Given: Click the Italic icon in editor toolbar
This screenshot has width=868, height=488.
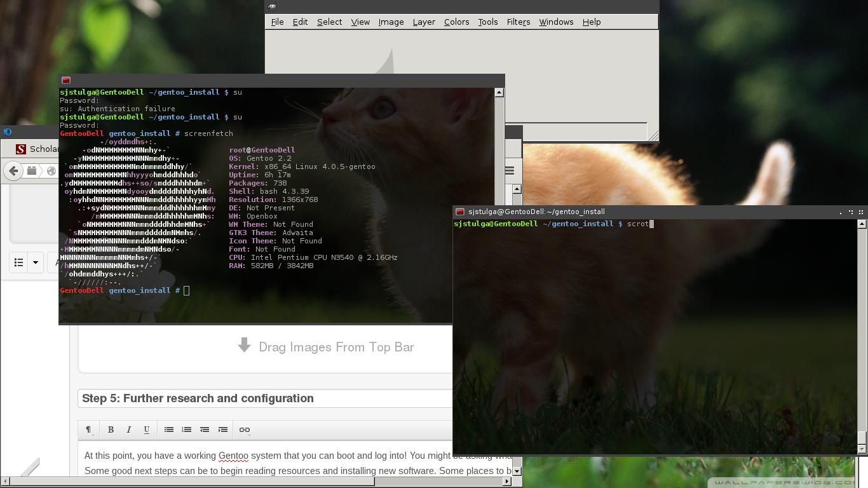Looking at the screenshot, I should click(128, 430).
